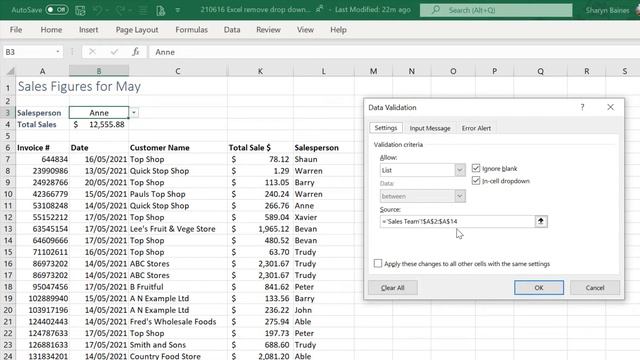Click the Insert Function fx icon
The image size is (640, 360).
136,52
